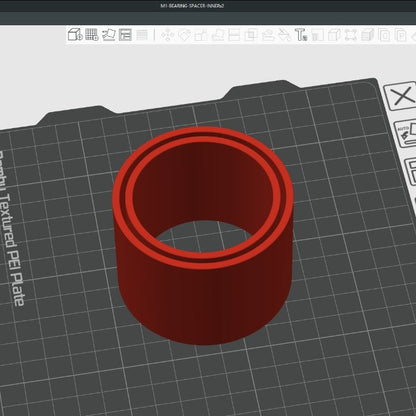The height and width of the screenshot is (416, 416).
Task: Remove the plate with the X button
Action: click(x=402, y=96)
